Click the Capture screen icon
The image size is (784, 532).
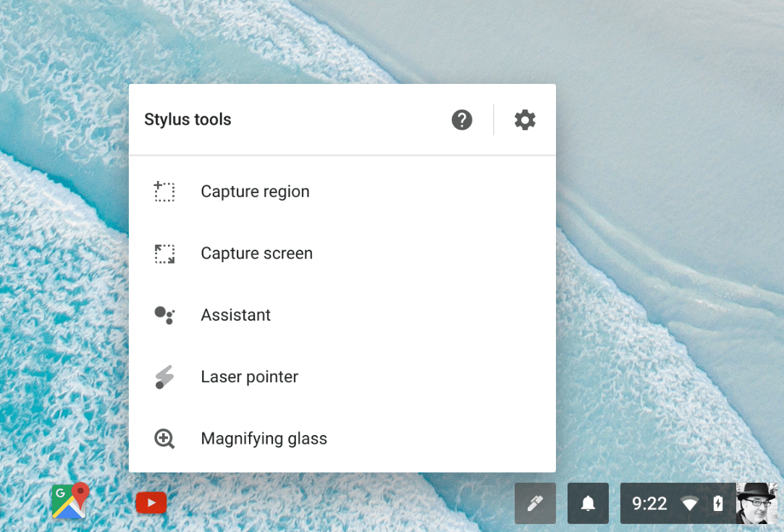click(164, 253)
